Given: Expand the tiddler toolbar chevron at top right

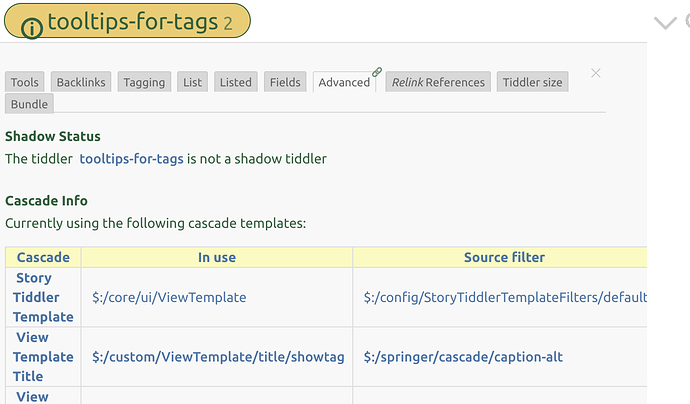Looking at the screenshot, I should [x=665, y=22].
